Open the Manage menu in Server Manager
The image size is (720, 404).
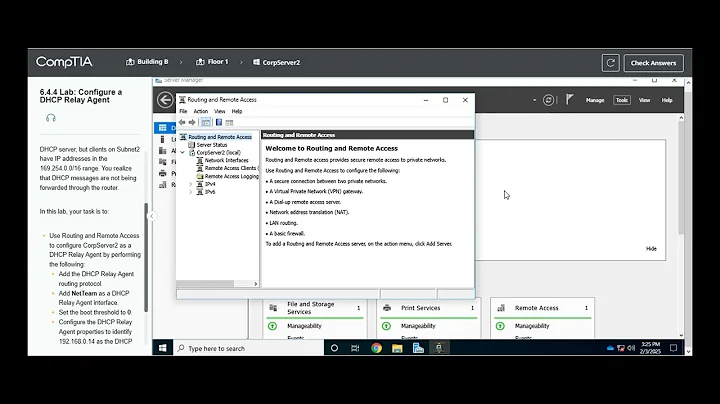(x=595, y=100)
